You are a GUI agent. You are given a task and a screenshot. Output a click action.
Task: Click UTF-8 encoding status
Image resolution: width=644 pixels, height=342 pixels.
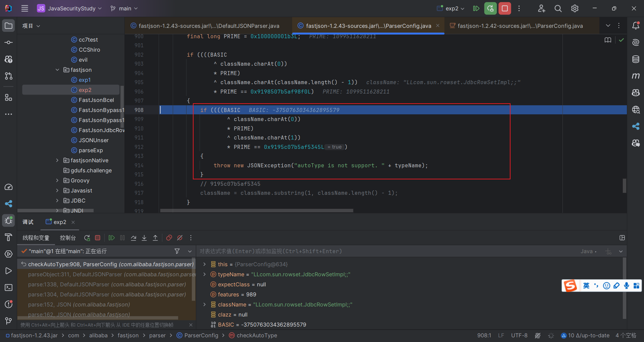[519, 335]
